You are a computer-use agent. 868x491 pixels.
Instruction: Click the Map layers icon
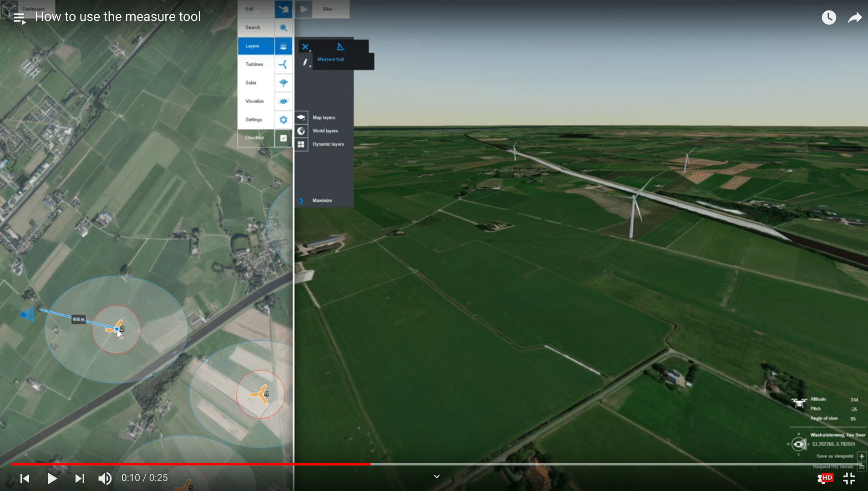pos(301,117)
